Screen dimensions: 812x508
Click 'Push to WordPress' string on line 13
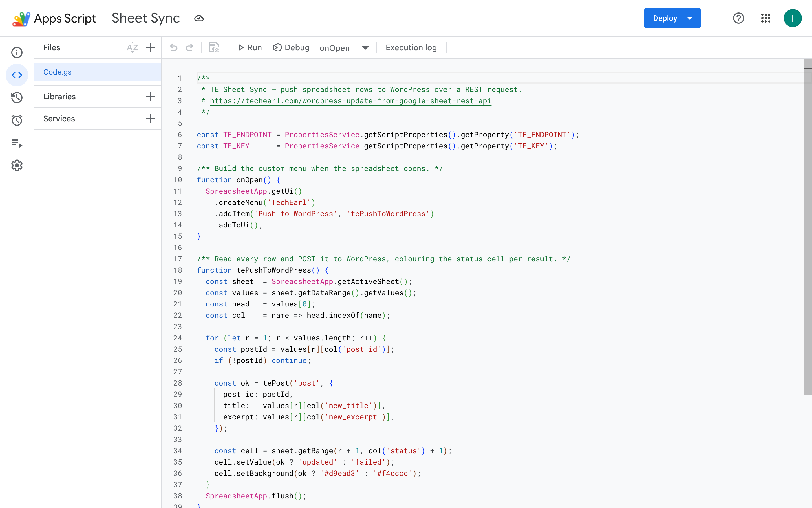click(x=295, y=214)
